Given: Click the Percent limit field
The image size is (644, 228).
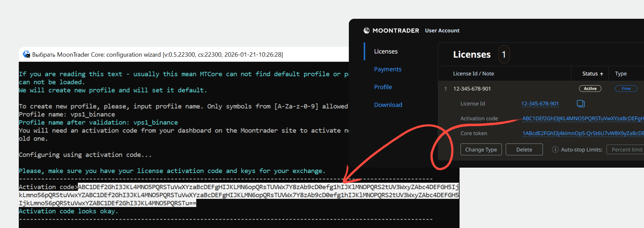Looking at the screenshot, I should click(626, 150).
